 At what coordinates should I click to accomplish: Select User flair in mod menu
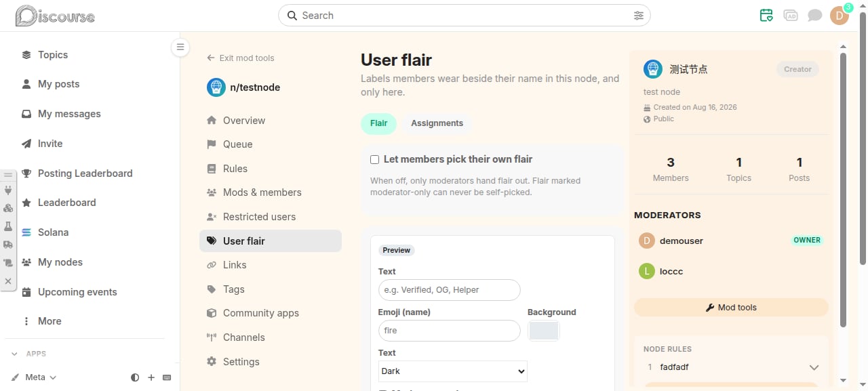pos(270,241)
